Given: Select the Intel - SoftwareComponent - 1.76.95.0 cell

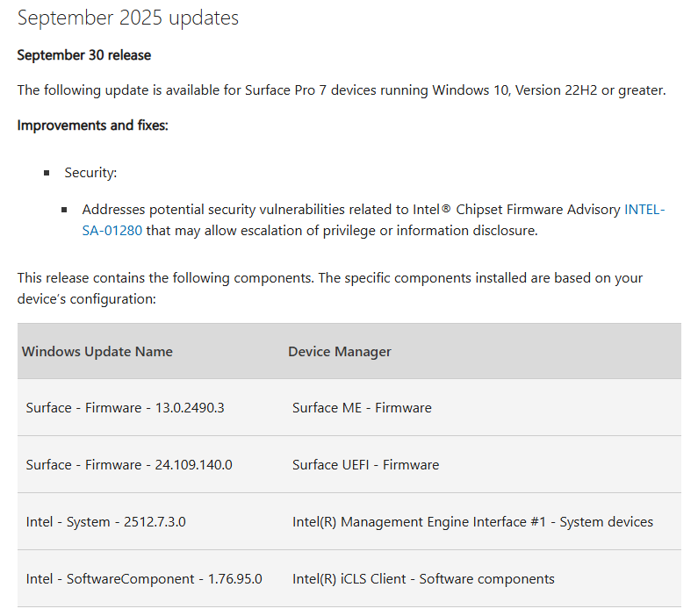Looking at the screenshot, I should coord(144,579).
